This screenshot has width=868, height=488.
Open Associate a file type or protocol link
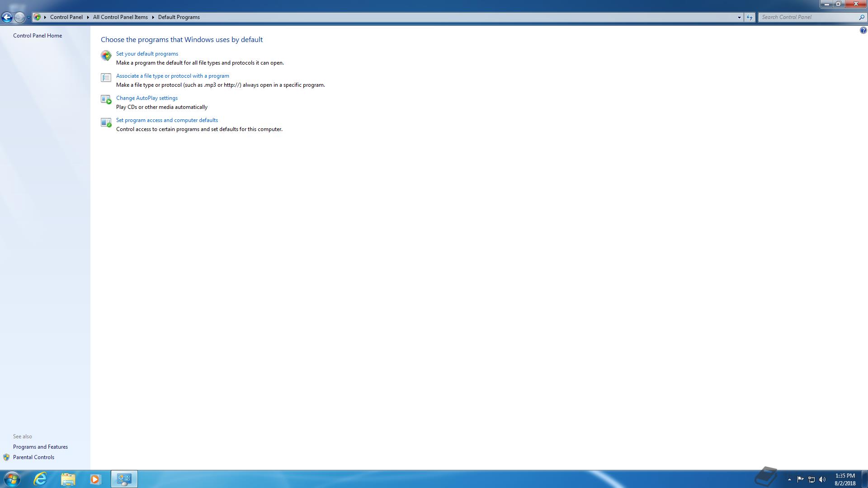pyautogui.click(x=173, y=76)
